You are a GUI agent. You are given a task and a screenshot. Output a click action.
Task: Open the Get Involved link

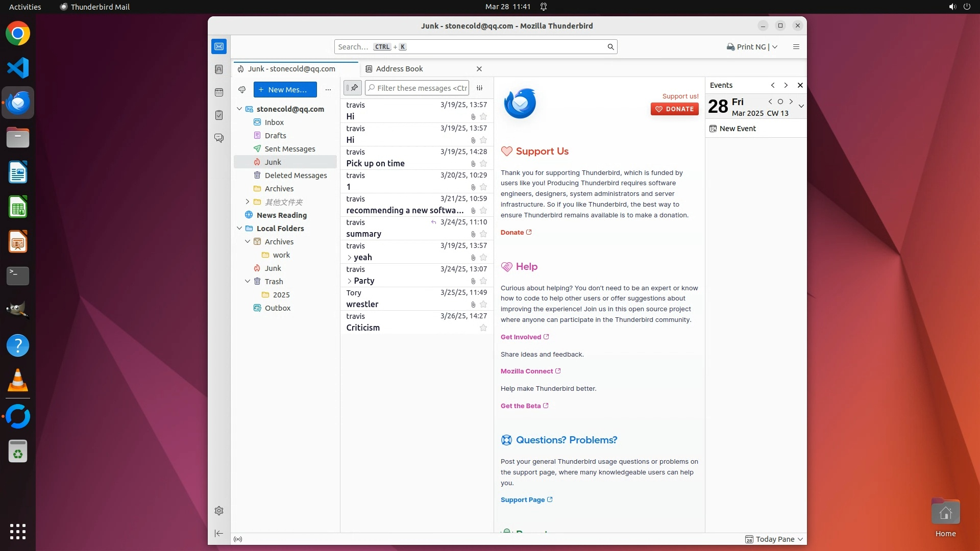click(521, 337)
